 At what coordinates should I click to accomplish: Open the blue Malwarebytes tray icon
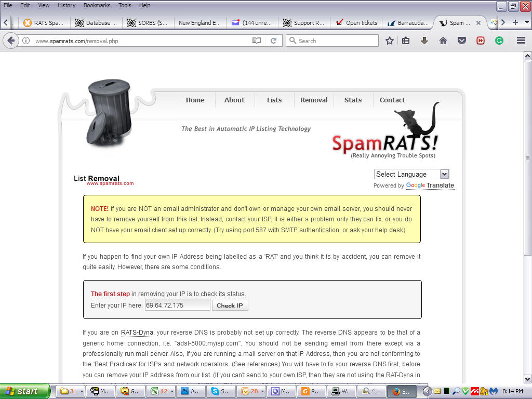point(494,391)
